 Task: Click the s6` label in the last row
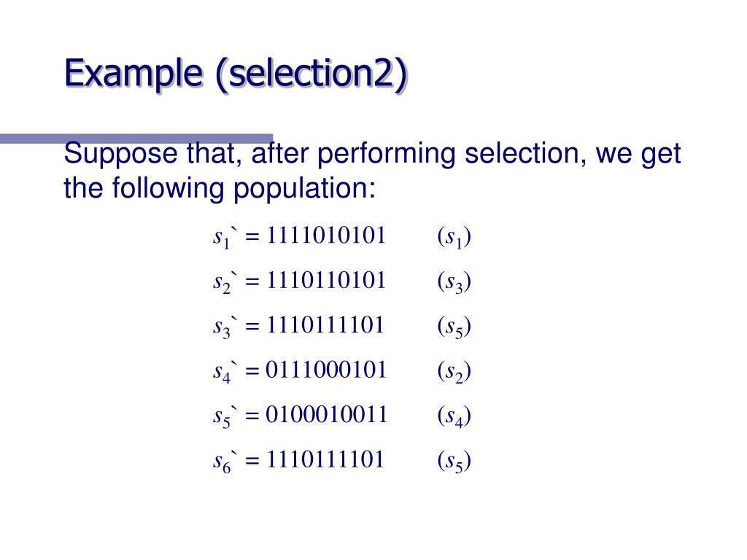225,461
